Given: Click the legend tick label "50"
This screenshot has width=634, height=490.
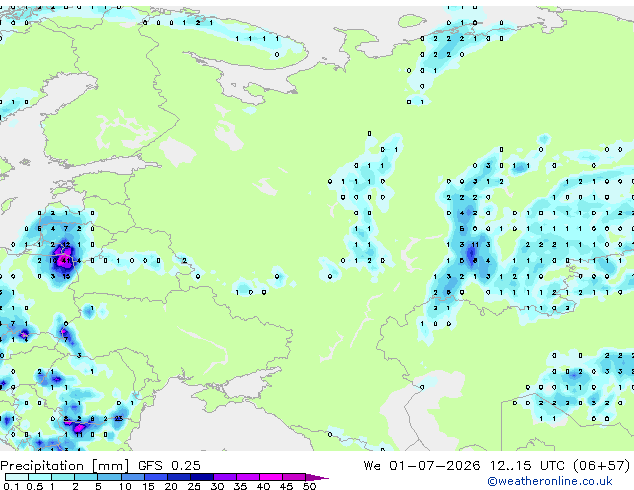Looking at the screenshot, I should (309, 486).
